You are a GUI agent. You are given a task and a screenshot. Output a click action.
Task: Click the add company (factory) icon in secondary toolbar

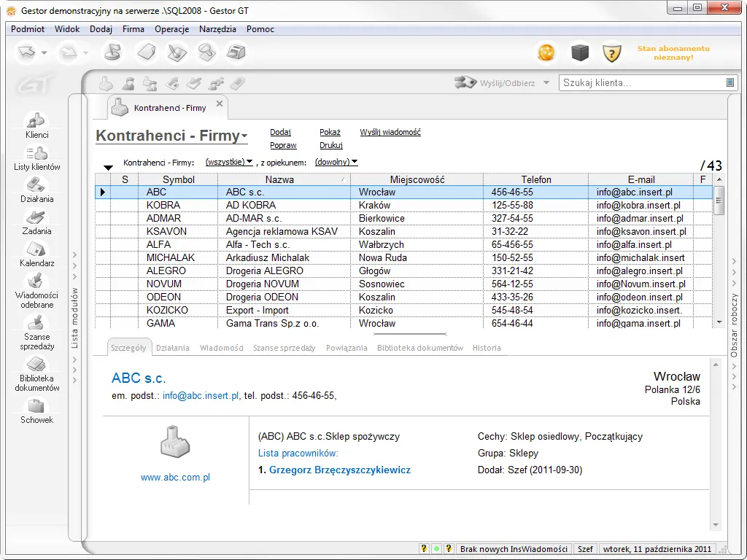coord(106,83)
